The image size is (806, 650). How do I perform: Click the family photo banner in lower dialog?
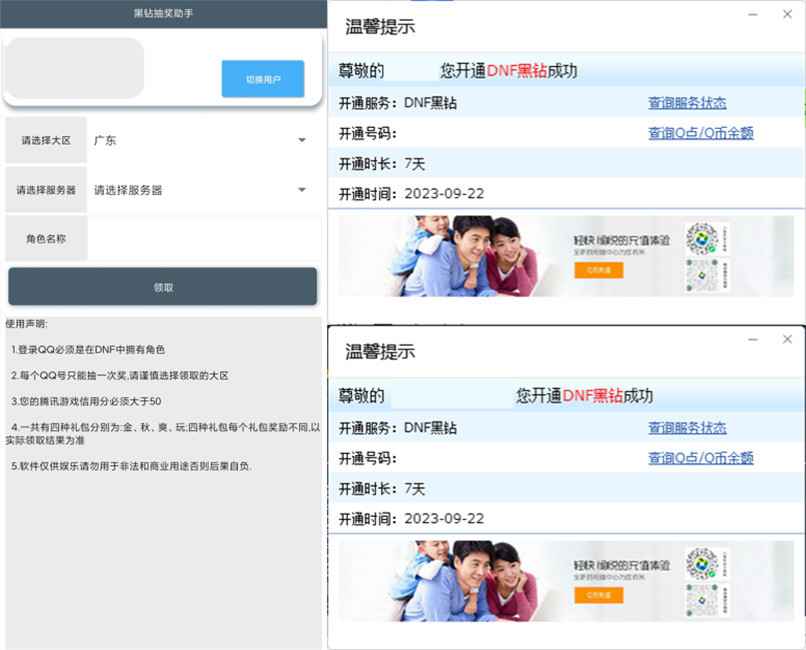[x=565, y=581]
